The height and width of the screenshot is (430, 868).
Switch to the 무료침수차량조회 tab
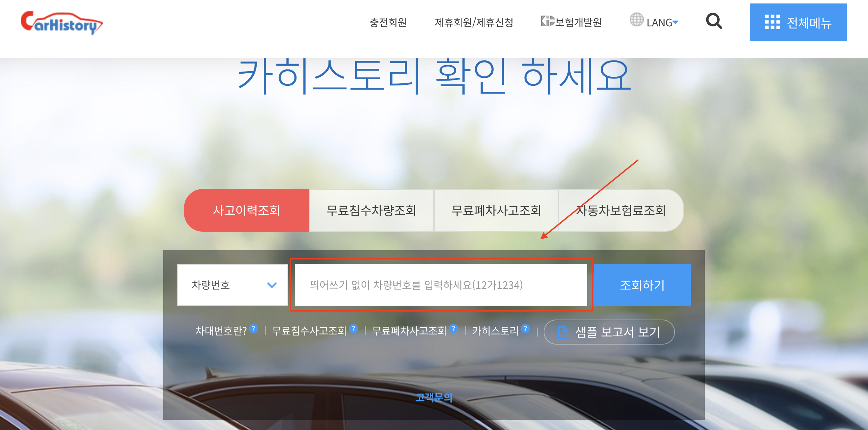click(x=371, y=210)
